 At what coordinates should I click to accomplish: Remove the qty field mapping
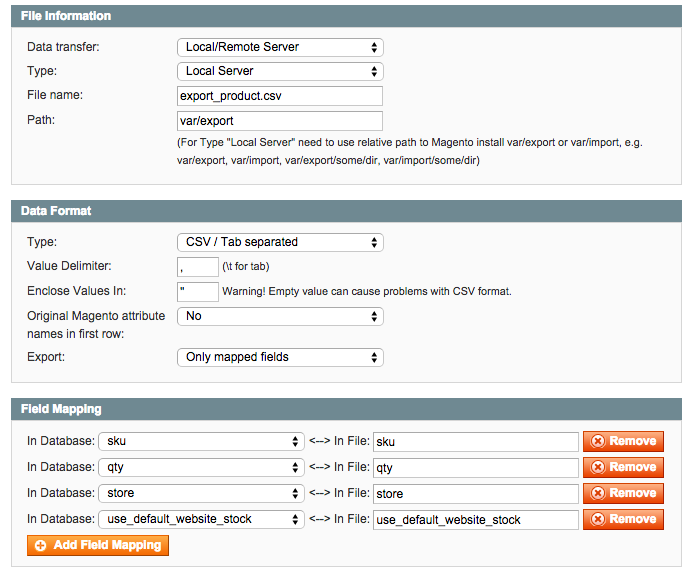pyautogui.click(x=623, y=467)
